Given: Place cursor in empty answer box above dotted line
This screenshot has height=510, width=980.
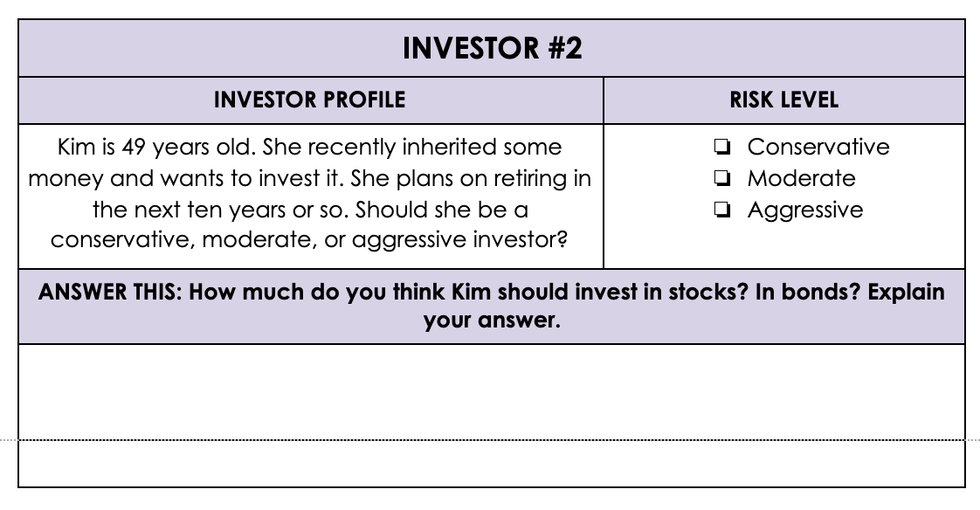Looking at the screenshot, I should click(x=492, y=392).
